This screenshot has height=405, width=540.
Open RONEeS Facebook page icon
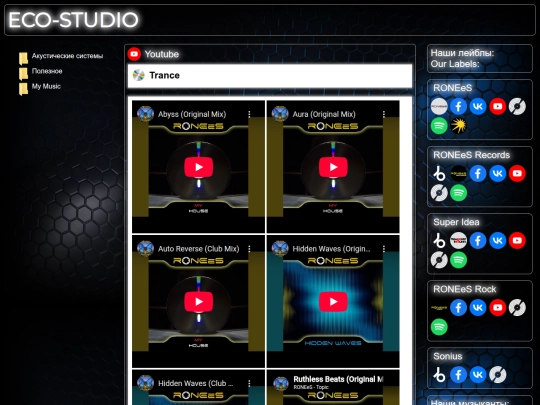(x=458, y=106)
